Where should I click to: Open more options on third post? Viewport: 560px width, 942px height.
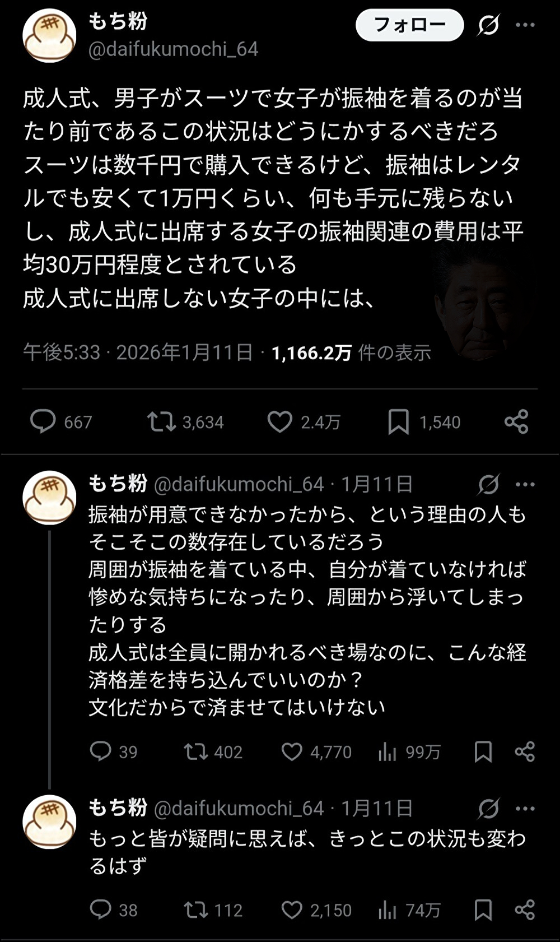point(525,809)
